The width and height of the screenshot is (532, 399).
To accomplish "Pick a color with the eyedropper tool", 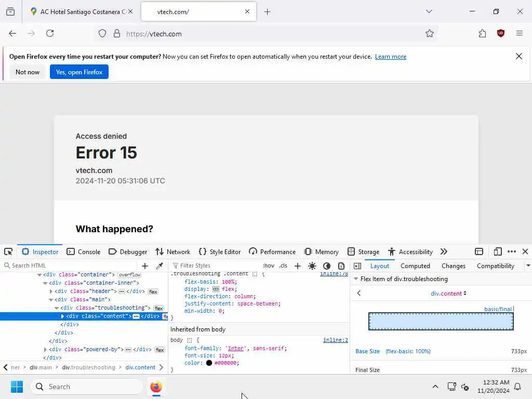I will pyautogui.click(x=159, y=266).
